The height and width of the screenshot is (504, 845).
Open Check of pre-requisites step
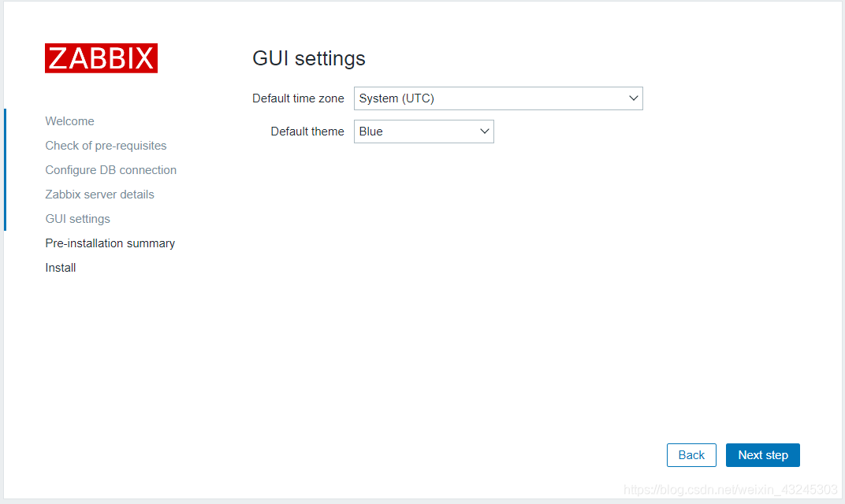[x=106, y=145]
